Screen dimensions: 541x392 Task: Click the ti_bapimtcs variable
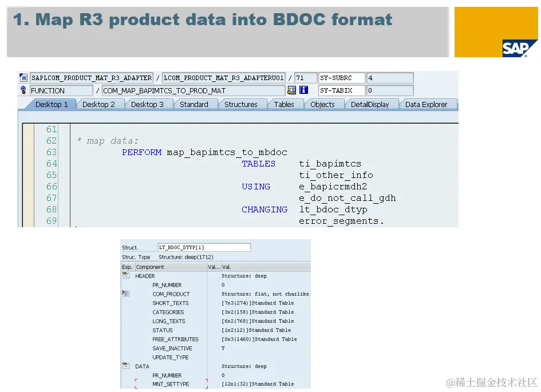coord(330,164)
